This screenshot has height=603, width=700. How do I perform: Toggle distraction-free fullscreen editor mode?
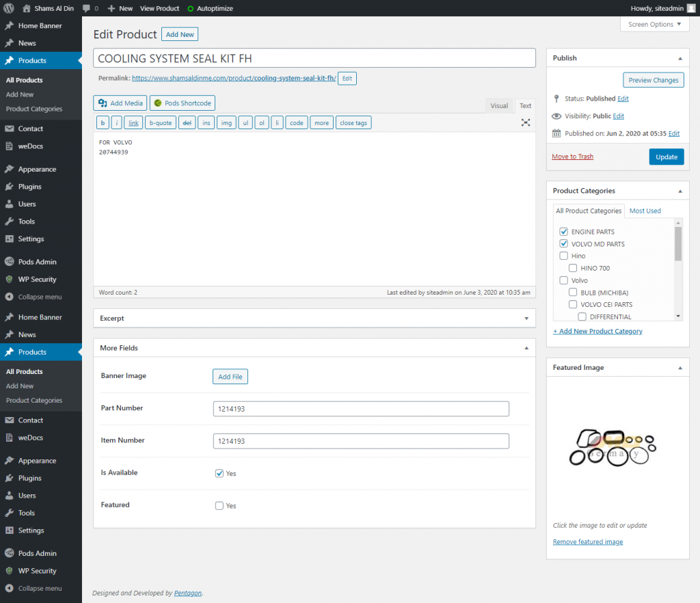click(526, 123)
